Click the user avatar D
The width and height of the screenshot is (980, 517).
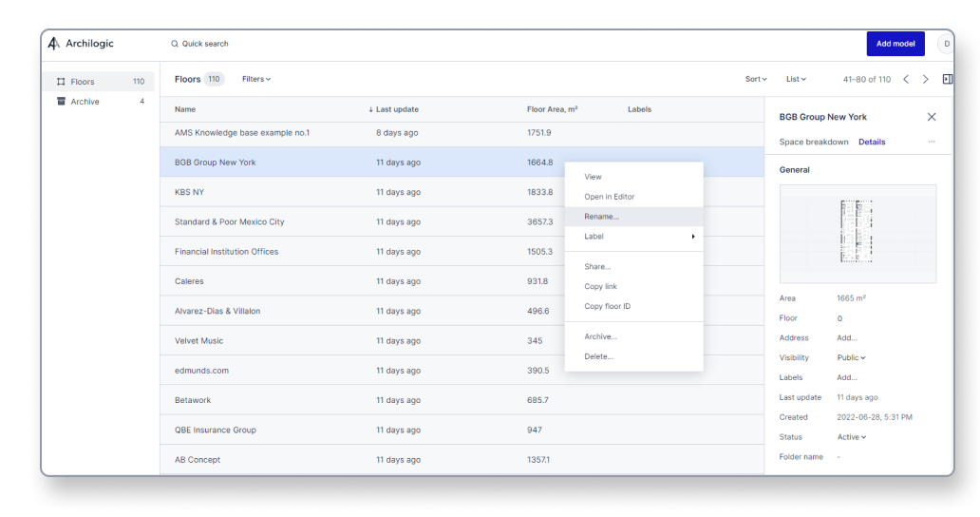tap(946, 44)
